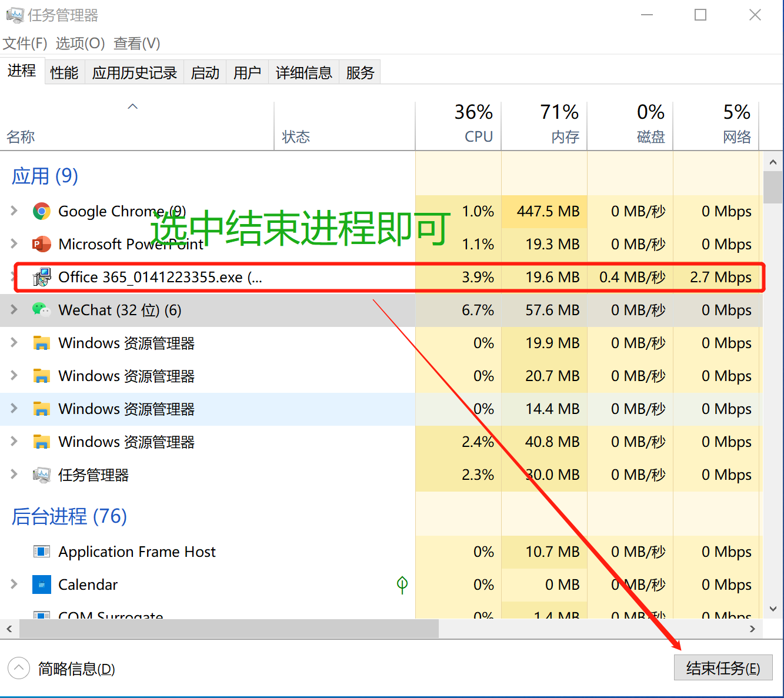
Task: Click the green leaf suspended icon for Calendar
Action: 402,585
